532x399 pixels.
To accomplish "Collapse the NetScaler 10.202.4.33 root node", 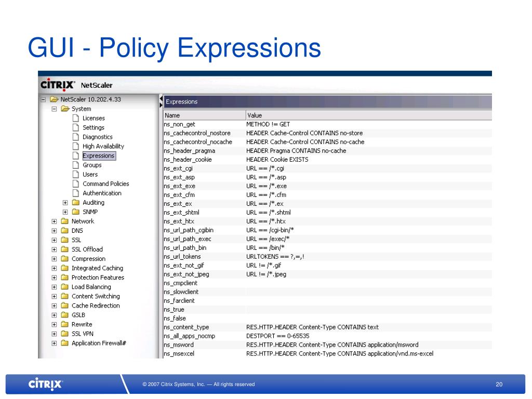I will click(x=43, y=99).
